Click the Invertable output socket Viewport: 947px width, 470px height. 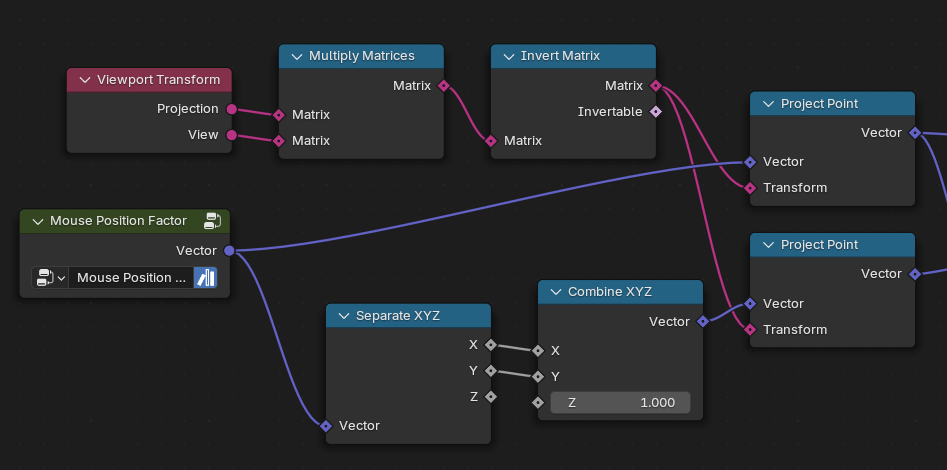click(x=656, y=112)
